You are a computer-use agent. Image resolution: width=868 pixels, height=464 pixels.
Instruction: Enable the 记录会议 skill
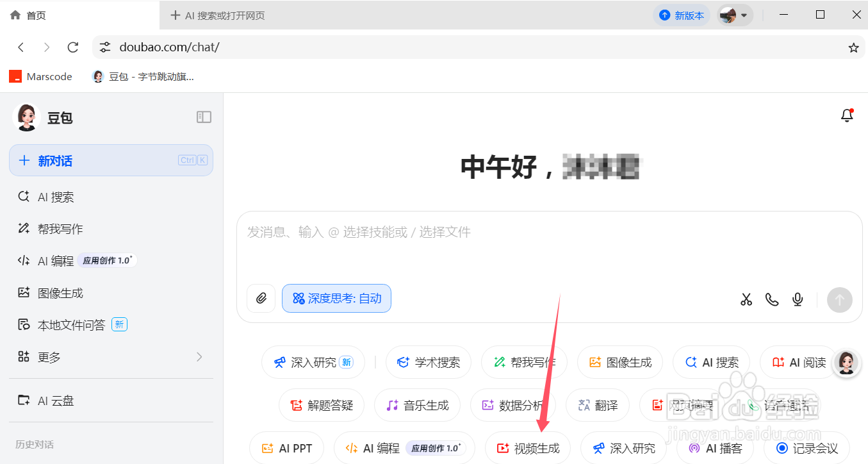(x=806, y=448)
